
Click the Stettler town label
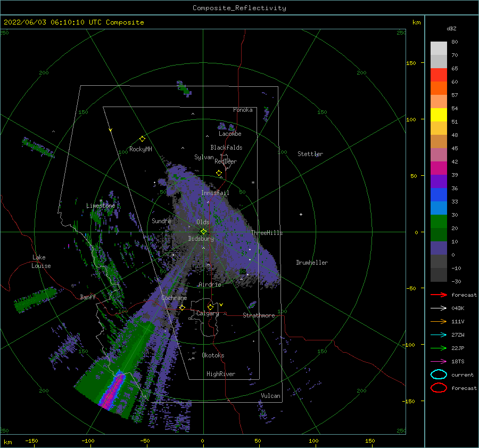click(x=310, y=154)
